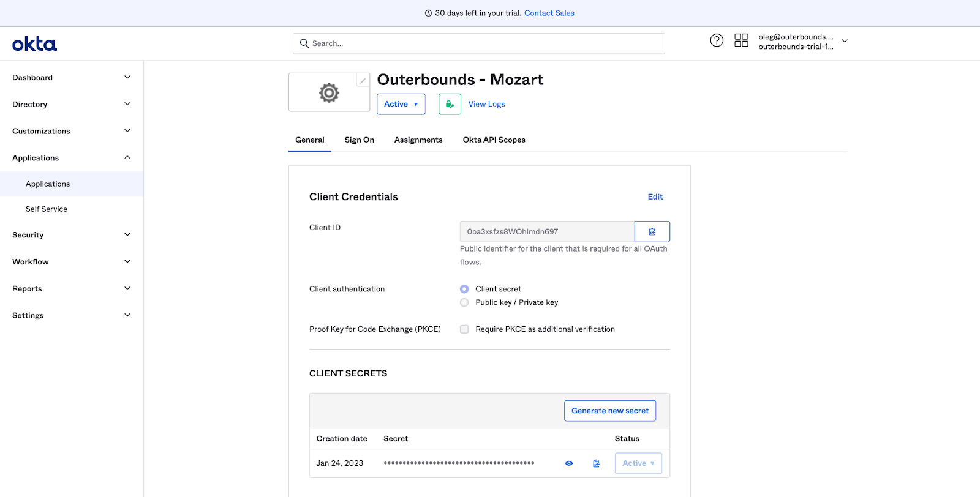Click the masked secret dots value
Screen dimensions: 980x497
[x=459, y=463]
